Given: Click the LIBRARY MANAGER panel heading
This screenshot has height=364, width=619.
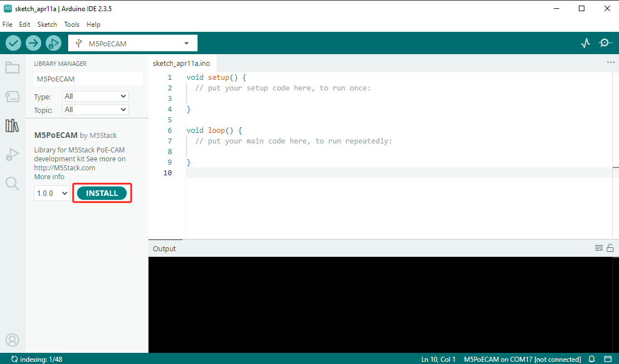Looking at the screenshot, I should coord(60,64).
